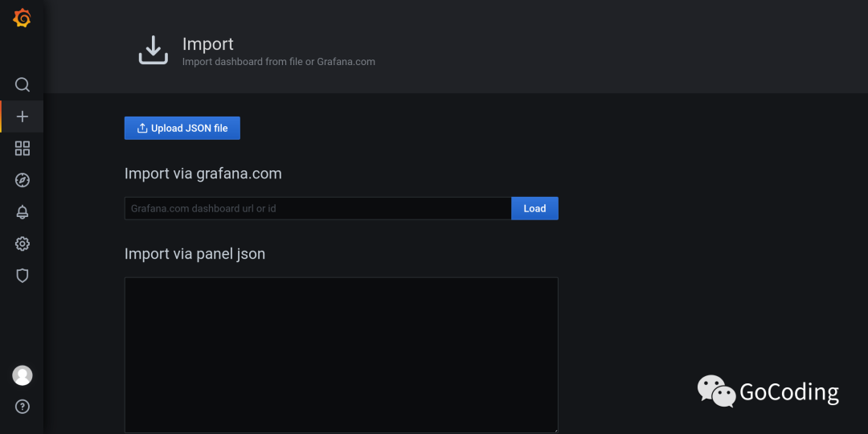Open the user profile avatar

(23, 375)
